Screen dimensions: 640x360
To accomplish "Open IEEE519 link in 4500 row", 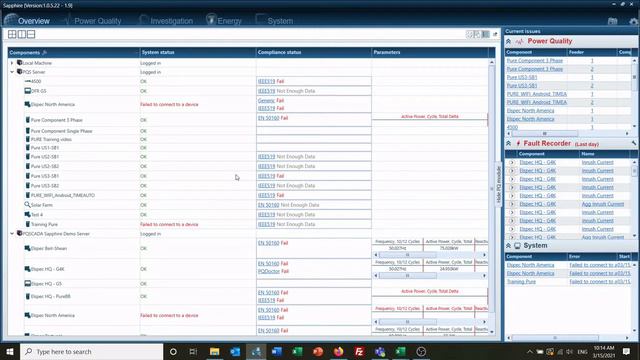I will 267,81.
